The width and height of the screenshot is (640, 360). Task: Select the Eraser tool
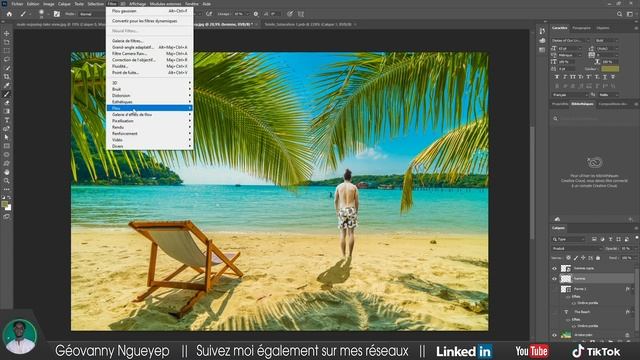pos(7,102)
